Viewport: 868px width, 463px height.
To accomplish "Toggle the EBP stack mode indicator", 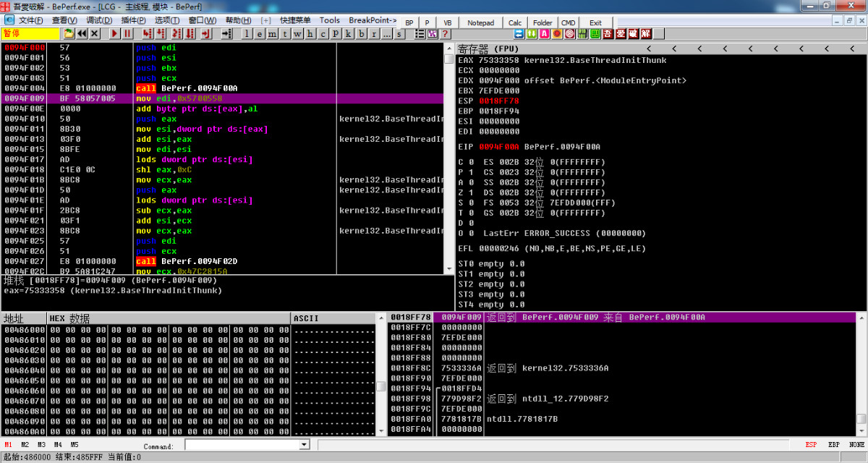I will coord(834,445).
